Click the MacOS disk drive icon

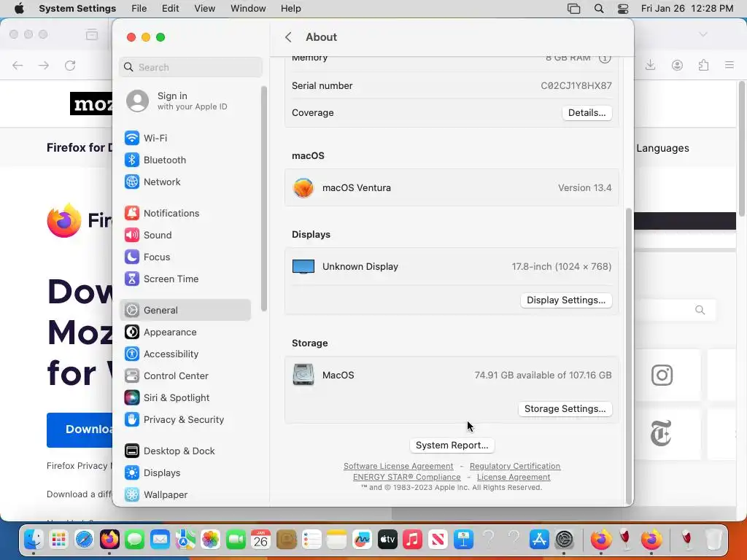[303, 376]
